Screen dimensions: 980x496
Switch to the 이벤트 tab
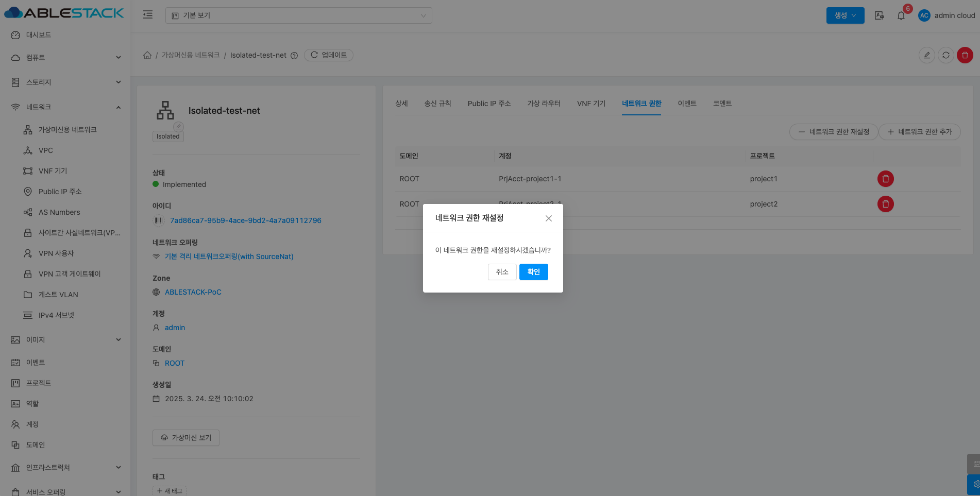687,104
